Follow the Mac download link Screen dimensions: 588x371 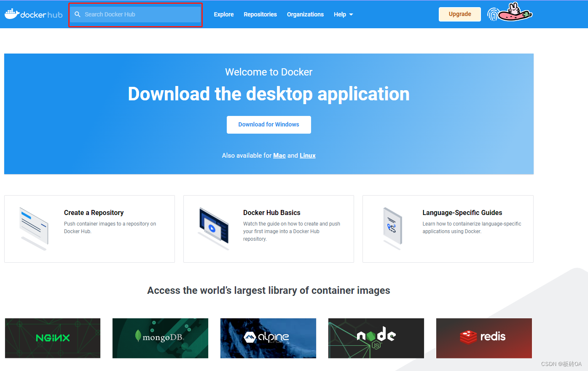279,156
